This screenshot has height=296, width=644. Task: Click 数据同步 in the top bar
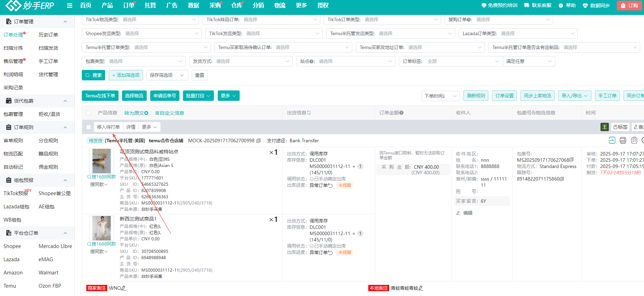point(596,6)
